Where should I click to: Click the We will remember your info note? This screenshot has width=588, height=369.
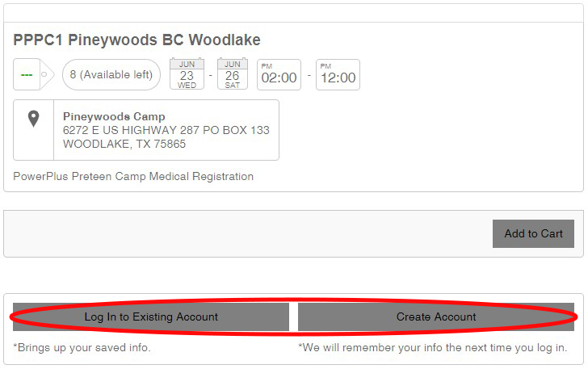click(432, 348)
